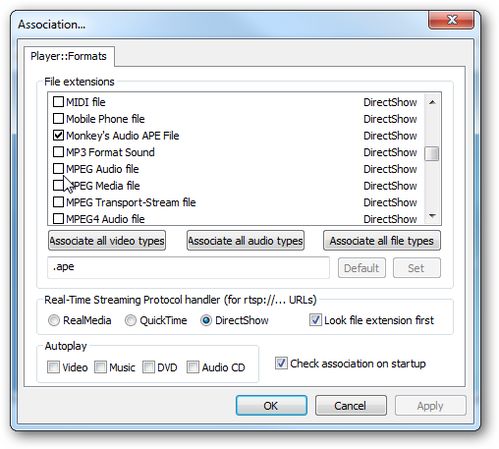Screen dimensions: 499x449
Task: Check the MIDI file checkbox
Action: point(58,102)
